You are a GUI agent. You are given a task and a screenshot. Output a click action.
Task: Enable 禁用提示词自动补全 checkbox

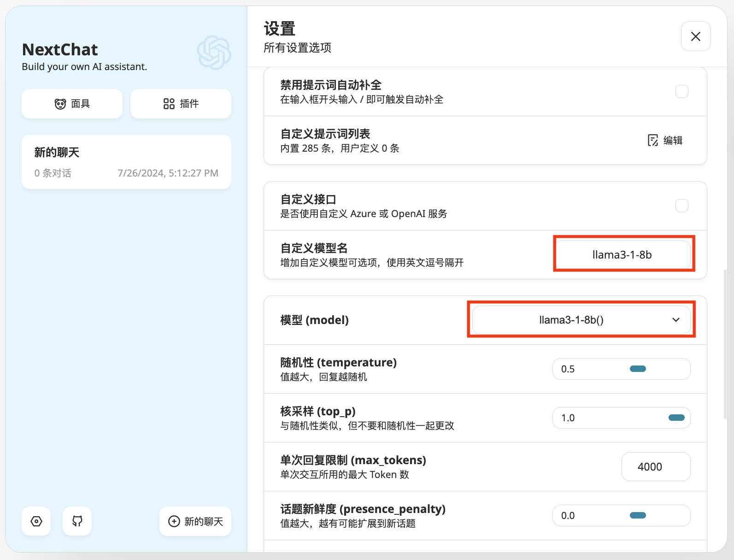click(x=682, y=91)
